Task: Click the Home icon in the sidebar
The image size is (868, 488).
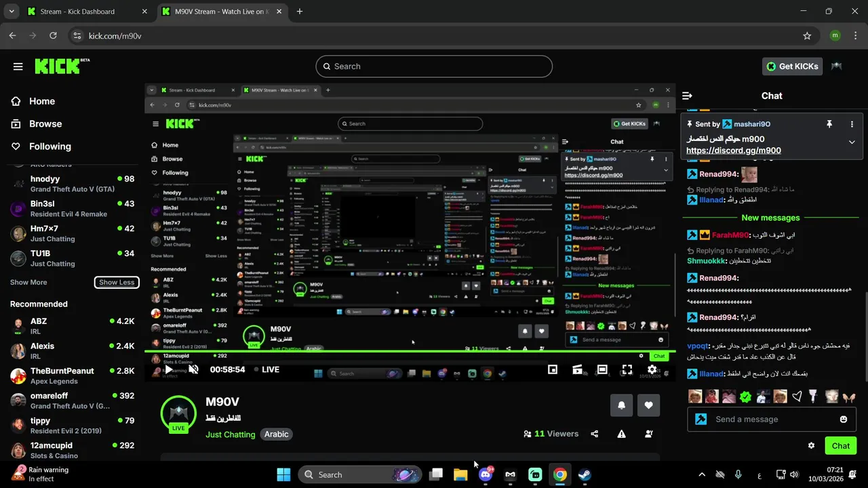Action: (16, 101)
